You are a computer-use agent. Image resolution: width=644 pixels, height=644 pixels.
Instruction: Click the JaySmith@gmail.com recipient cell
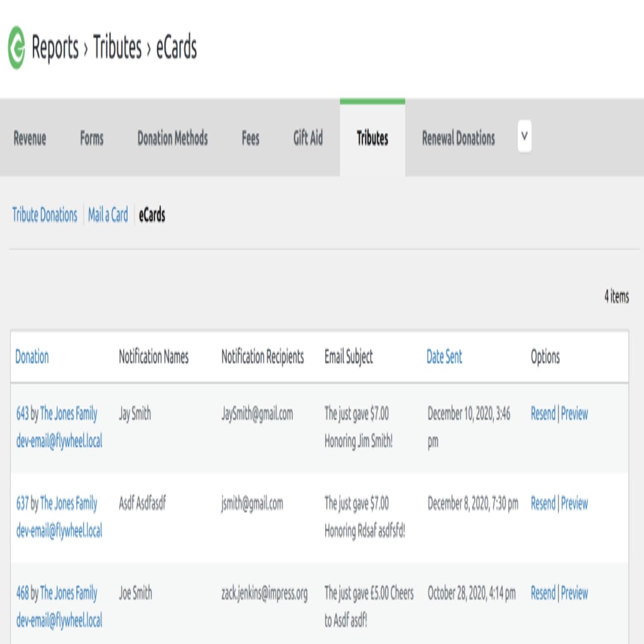[x=257, y=414]
